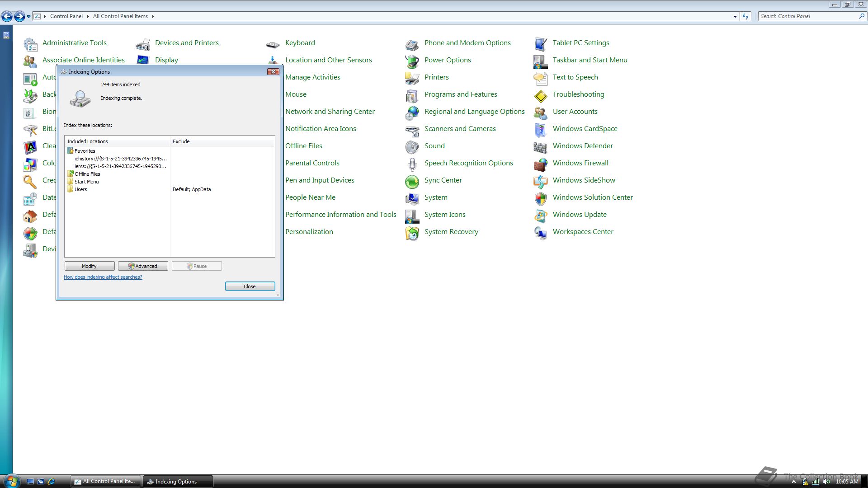This screenshot has width=868, height=488.
Task: Open the Administrative Tools icon
Action: click(x=30, y=44)
